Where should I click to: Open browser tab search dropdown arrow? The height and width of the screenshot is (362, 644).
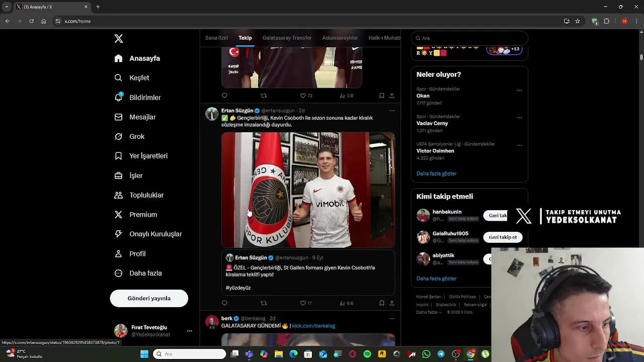click(7, 7)
